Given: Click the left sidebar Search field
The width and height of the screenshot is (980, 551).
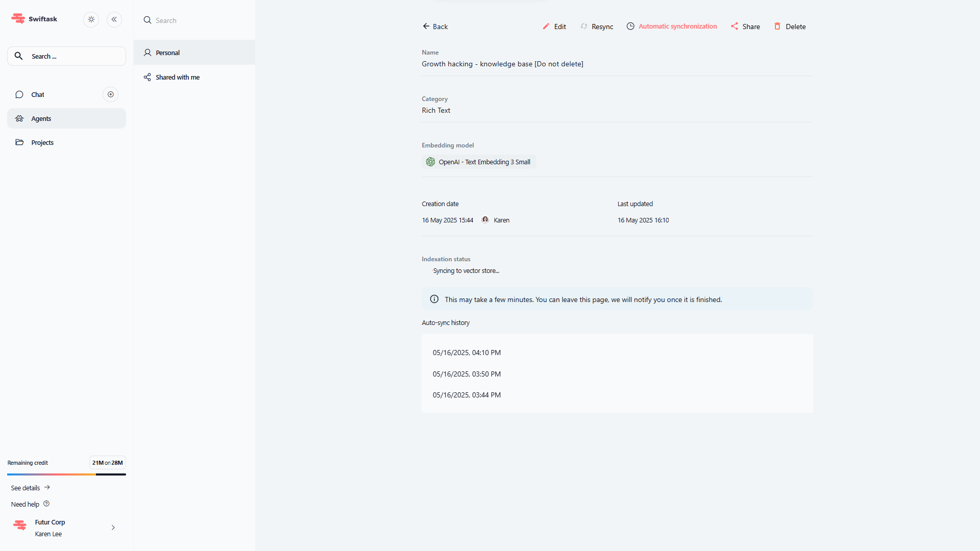Looking at the screenshot, I should [x=66, y=56].
